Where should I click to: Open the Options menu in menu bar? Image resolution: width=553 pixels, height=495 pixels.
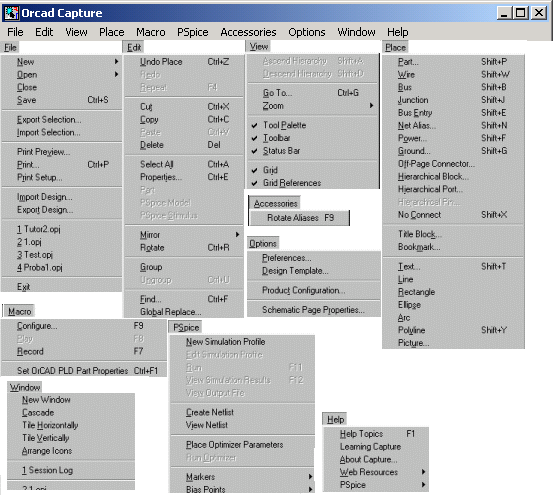click(307, 32)
